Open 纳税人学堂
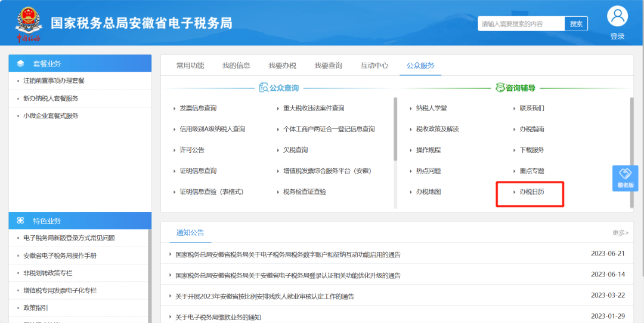Viewport: 644px width, 323px height. point(431,108)
